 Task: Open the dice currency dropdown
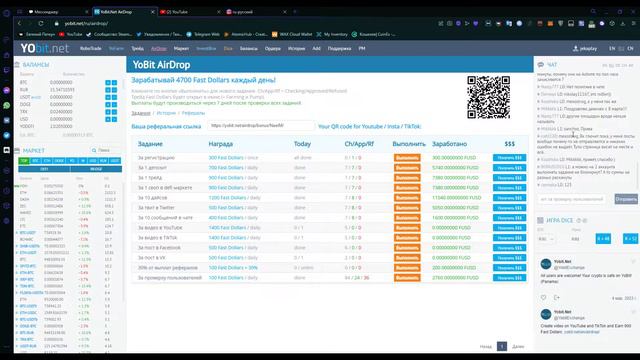click(546, 239)
